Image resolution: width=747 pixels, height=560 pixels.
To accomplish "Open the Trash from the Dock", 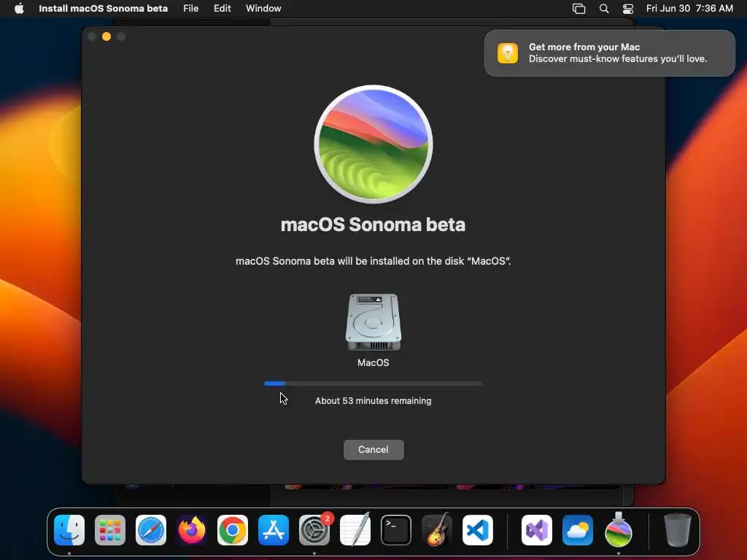I will (x=678, y=530).
